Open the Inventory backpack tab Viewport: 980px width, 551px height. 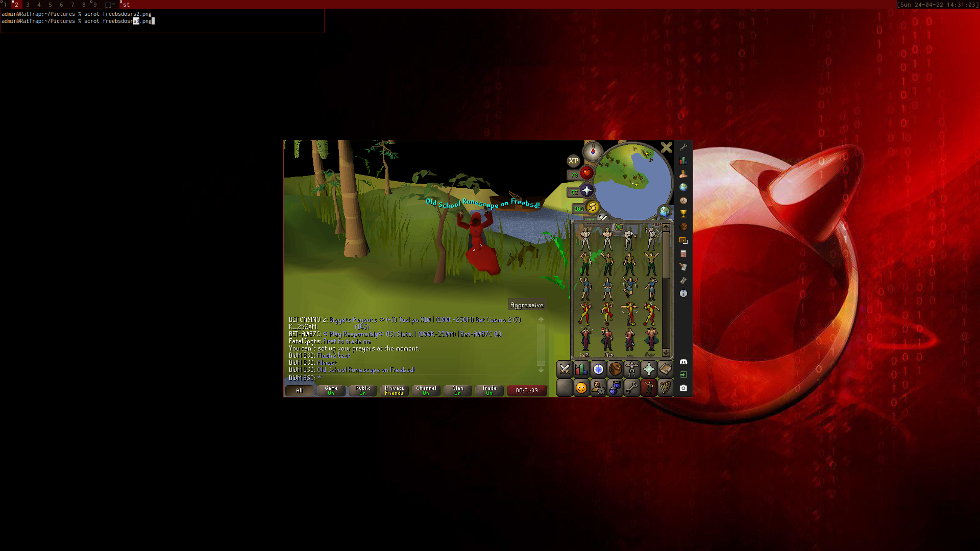coord(615,369)
